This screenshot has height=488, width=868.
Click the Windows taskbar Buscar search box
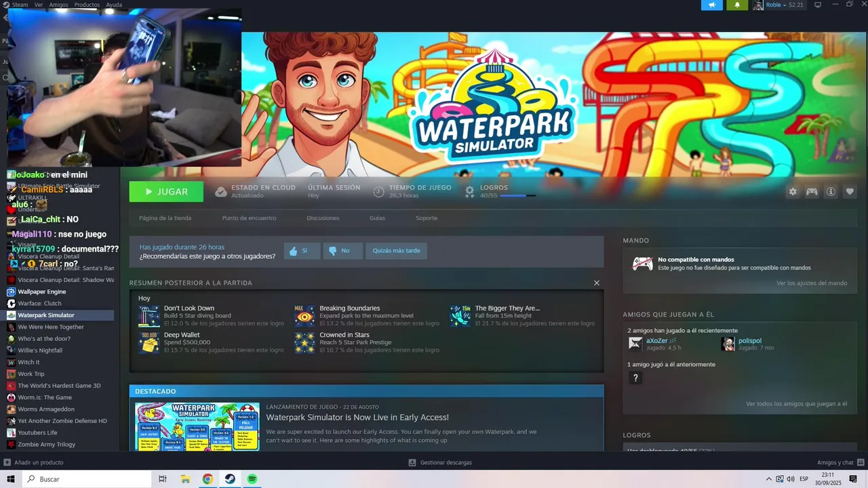tap(87, 479)
